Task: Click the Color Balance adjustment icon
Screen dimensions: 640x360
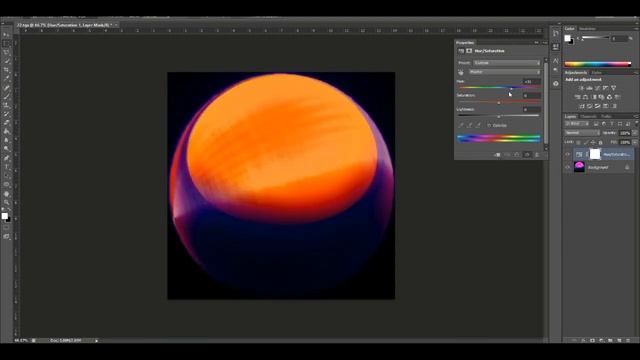Action: click(x=585, y=97)
